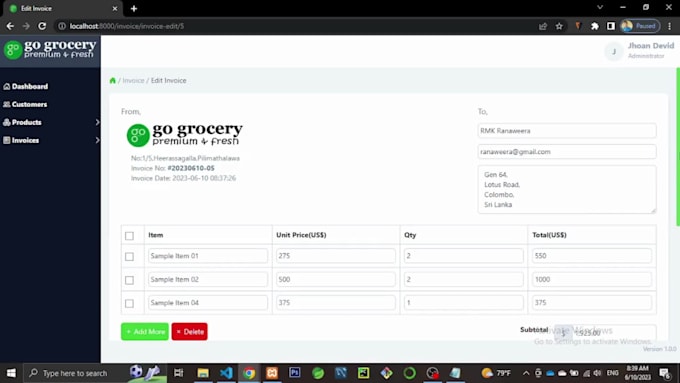Edit quantity for Sample Item 02
680x383 pixels.
coord(464,279)
